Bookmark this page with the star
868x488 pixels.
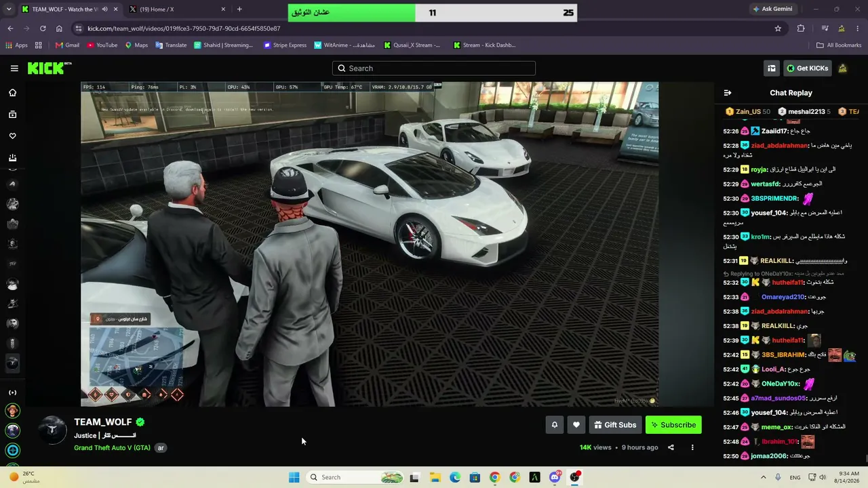778,28
